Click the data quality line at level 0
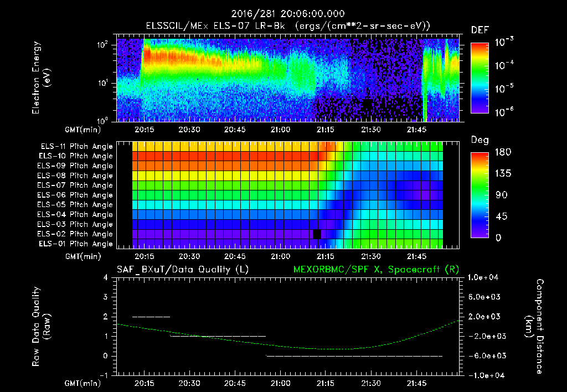 click(x=354, y=356)
